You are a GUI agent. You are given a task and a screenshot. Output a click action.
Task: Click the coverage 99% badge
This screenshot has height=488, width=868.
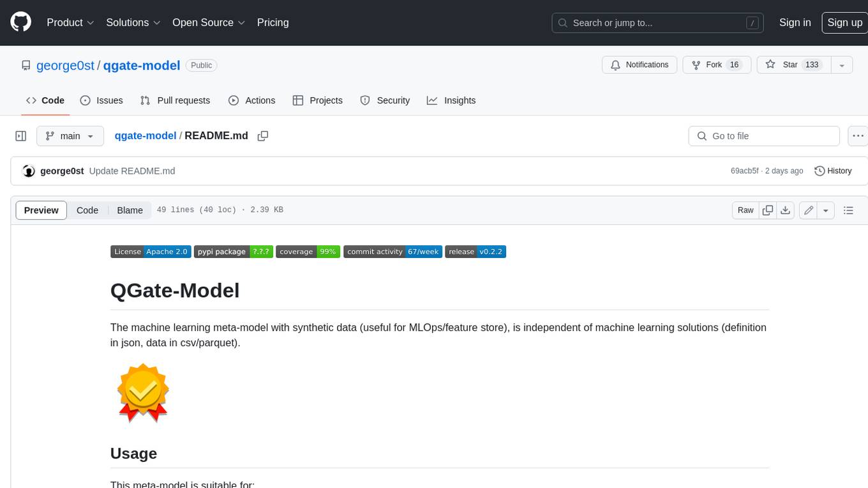pos(308,252)
